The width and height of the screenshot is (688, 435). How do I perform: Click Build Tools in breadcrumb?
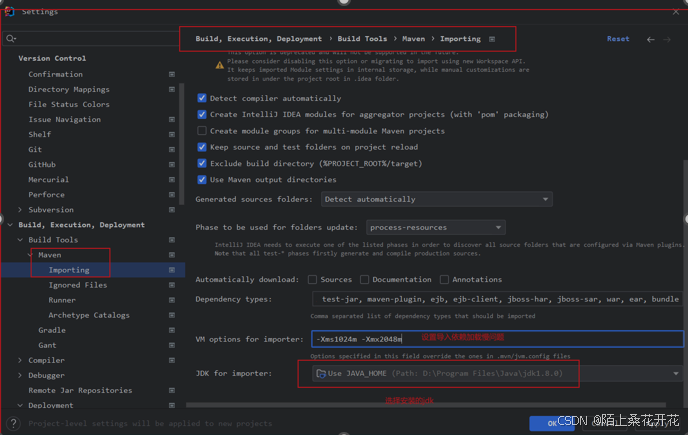coord(362,39)
